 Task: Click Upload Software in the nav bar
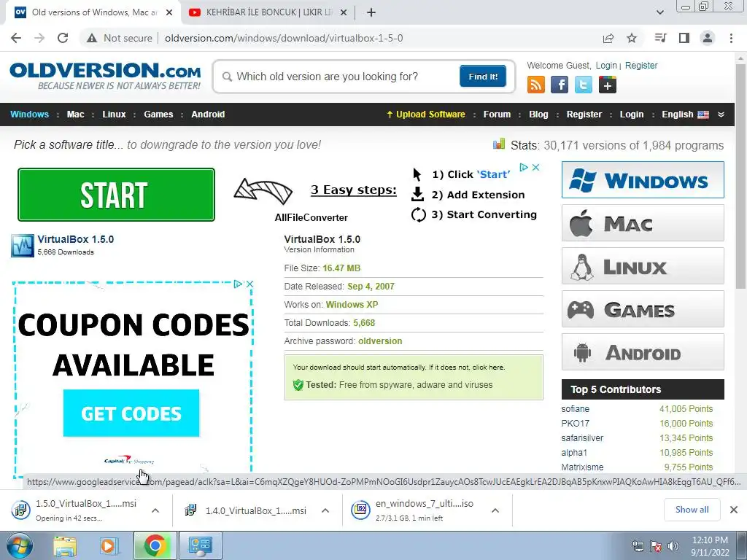point(426,114)
